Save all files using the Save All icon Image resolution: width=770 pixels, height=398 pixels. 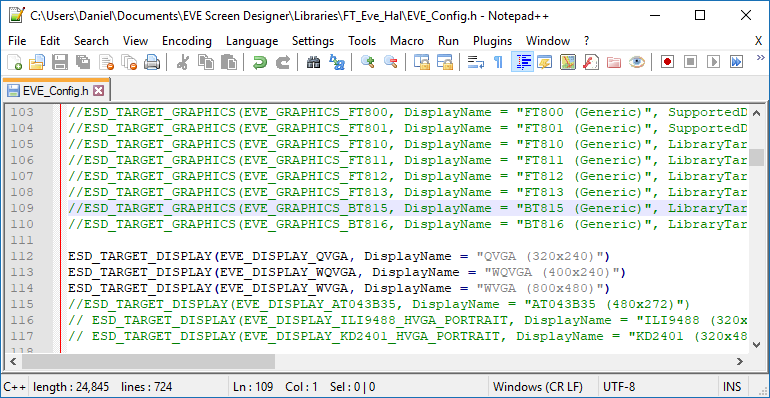click(x=83, y=62)
